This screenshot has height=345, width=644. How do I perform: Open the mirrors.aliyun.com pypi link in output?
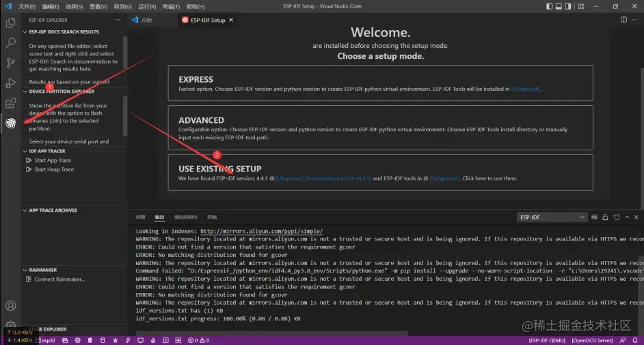click(x=262, y=232)
